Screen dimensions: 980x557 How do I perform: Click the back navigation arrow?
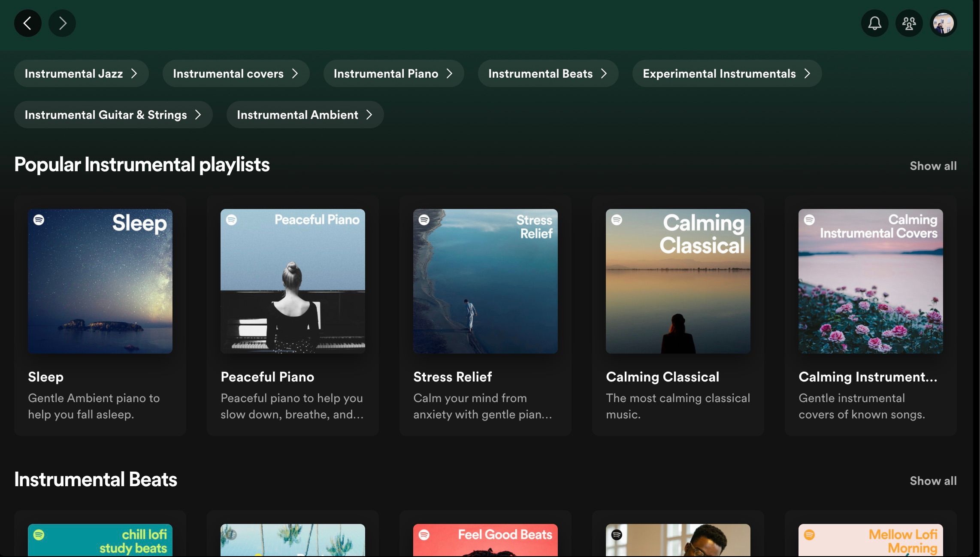27,23
